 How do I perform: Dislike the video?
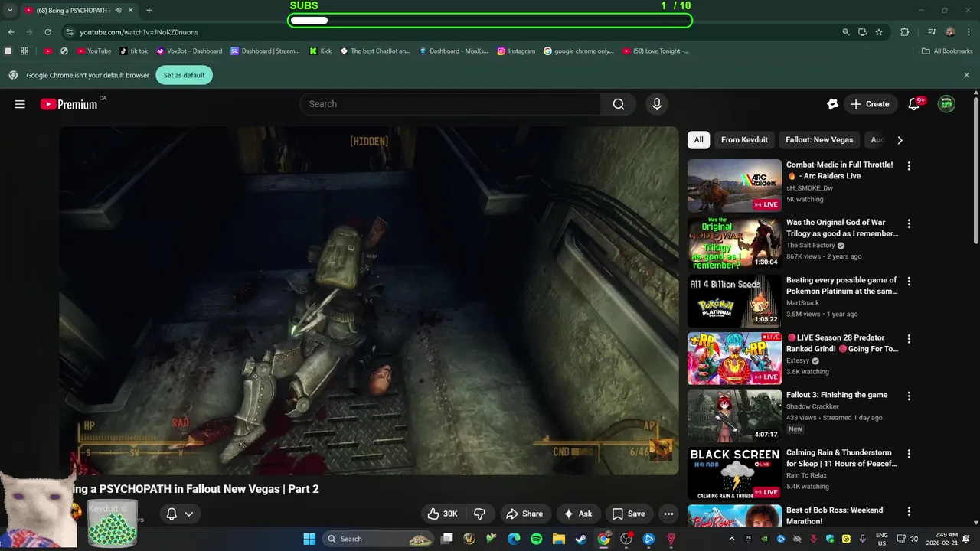(x=480, y=514)
